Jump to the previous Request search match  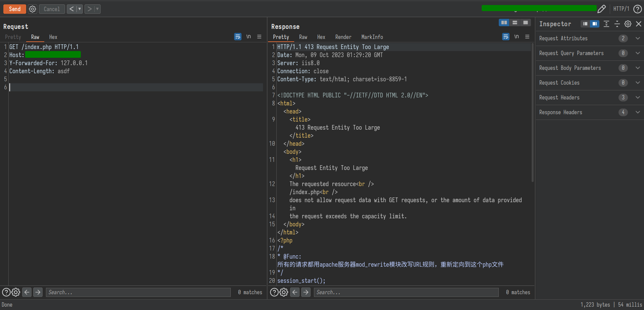[x=27, y=292]
